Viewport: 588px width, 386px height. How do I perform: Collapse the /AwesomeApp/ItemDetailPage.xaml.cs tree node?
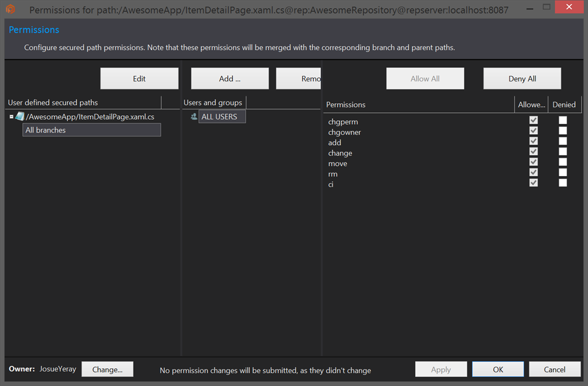click(x=11, y=116)
